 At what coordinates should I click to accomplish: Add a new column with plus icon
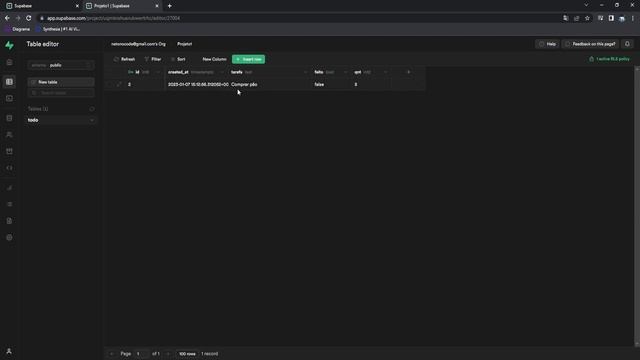click(x=409, y=72)
